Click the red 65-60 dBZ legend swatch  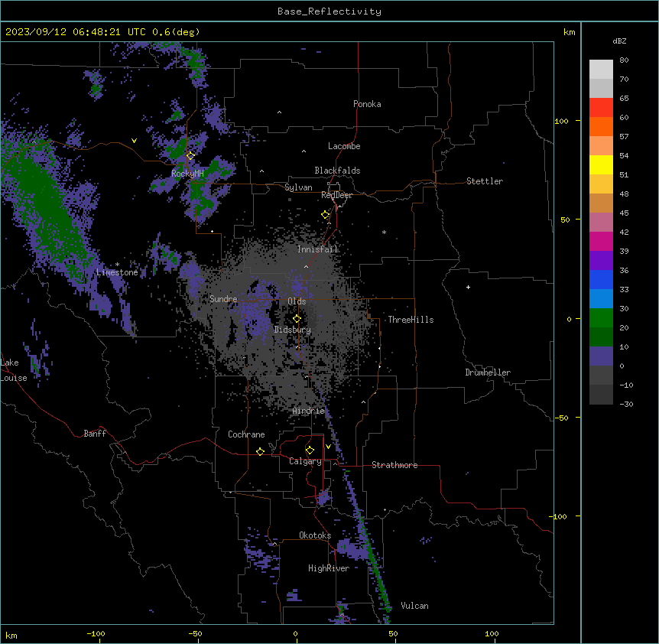coord(601,108)
